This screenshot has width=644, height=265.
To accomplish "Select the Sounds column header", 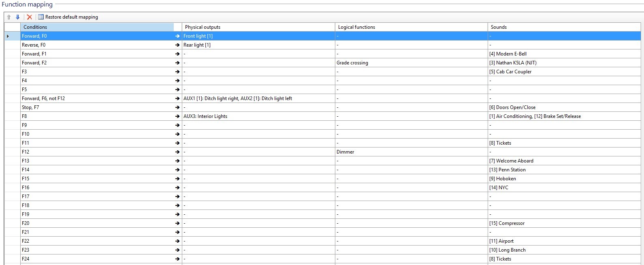I will click(x=564, y=27).
